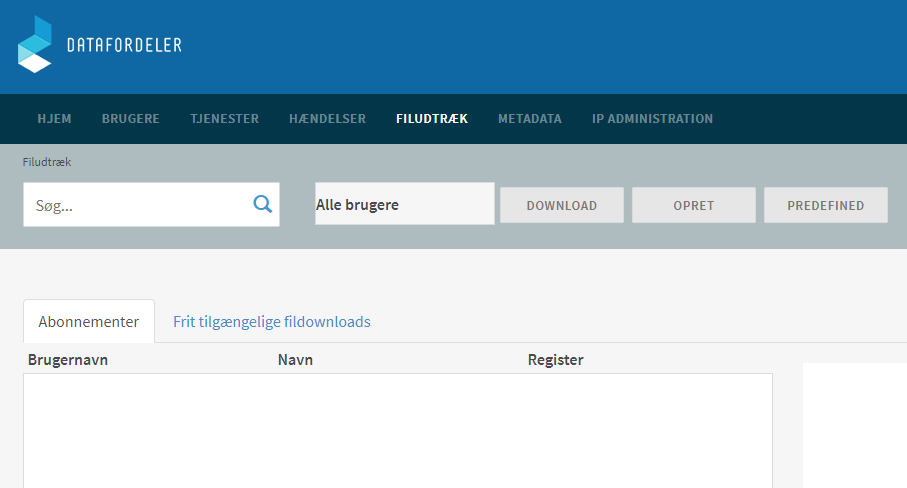Click the Datafordeler cube logo icon
This screenshot has height=488, width=907.
pos(34,45)
